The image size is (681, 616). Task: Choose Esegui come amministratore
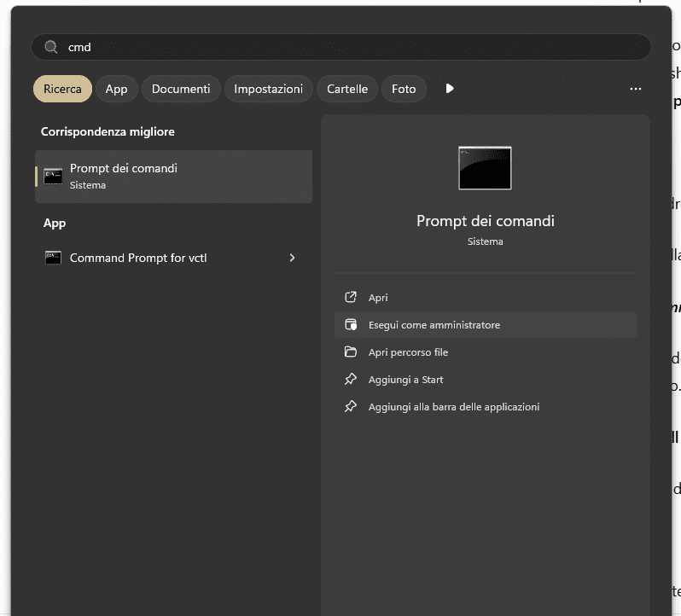(x=434, y=325)
